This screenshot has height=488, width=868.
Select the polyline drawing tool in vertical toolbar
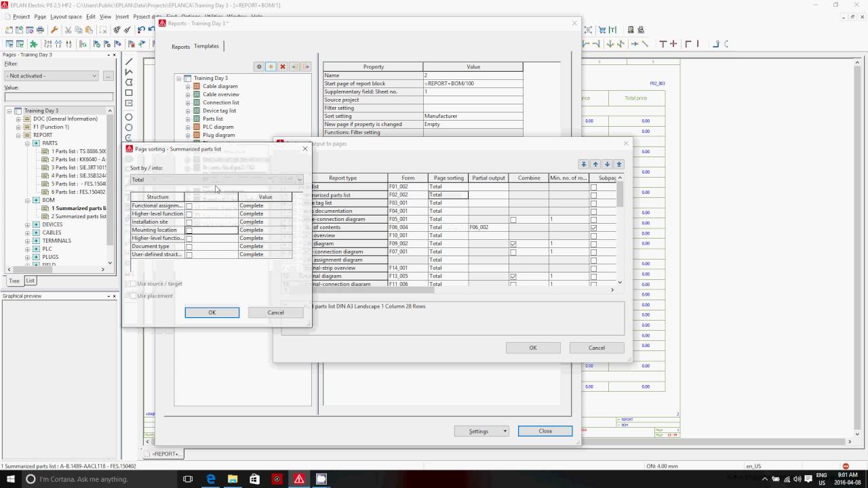[x=129, y=72]
